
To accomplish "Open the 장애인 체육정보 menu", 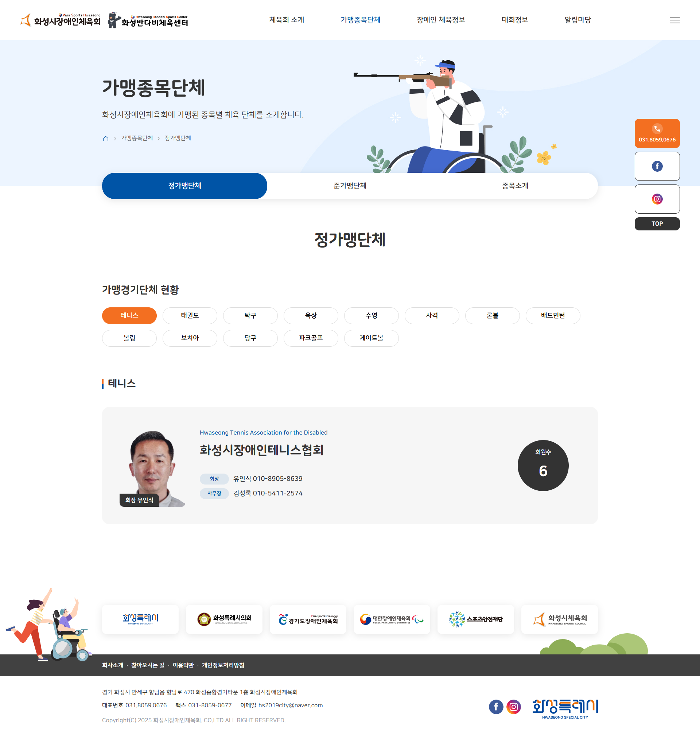I will tap(441, 20).
